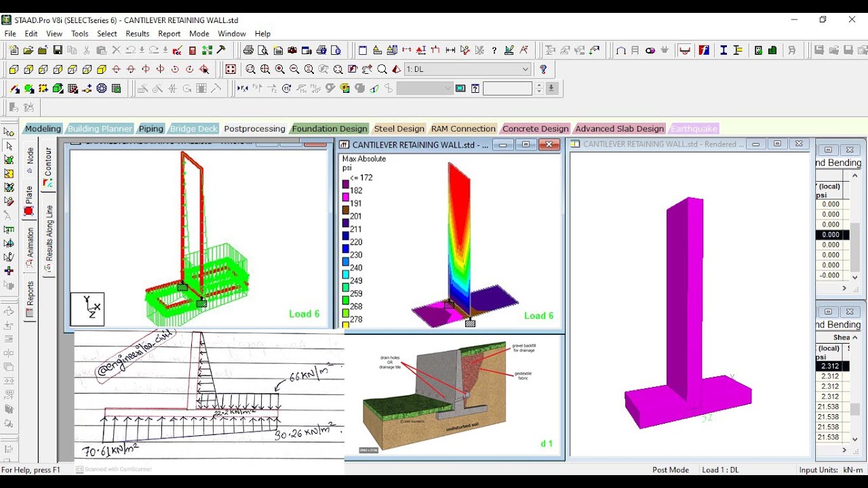Switch to the Advanced Slab Design tab
The image size is (868, 488).
pos(619,129)
